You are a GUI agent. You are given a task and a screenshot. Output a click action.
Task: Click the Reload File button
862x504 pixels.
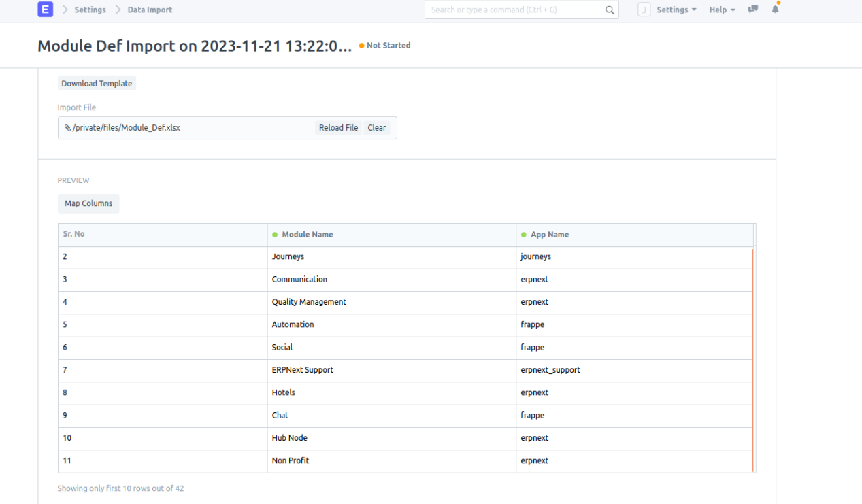[338, 128]
